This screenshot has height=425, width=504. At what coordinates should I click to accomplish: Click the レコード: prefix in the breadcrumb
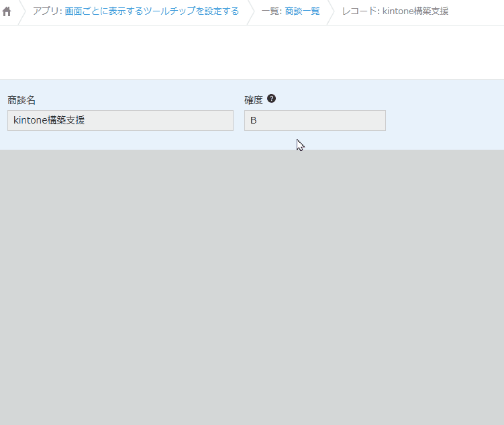[x=360, y=11]
